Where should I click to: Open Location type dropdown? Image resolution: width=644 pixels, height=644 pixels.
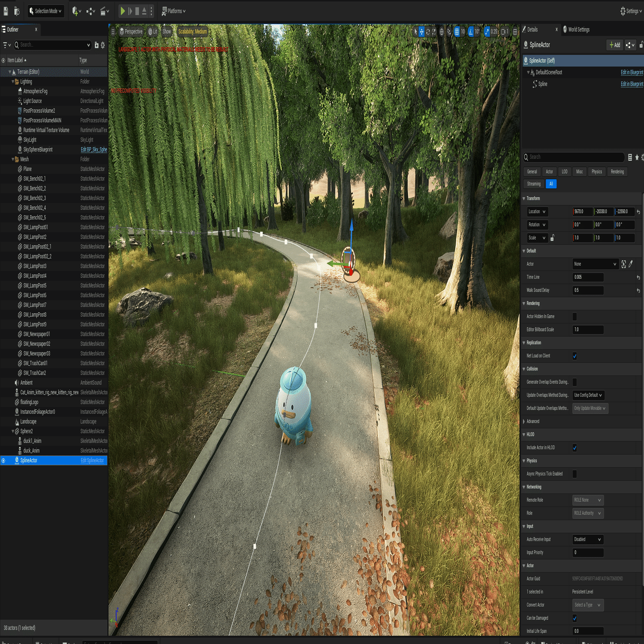[x=537, y=212]
